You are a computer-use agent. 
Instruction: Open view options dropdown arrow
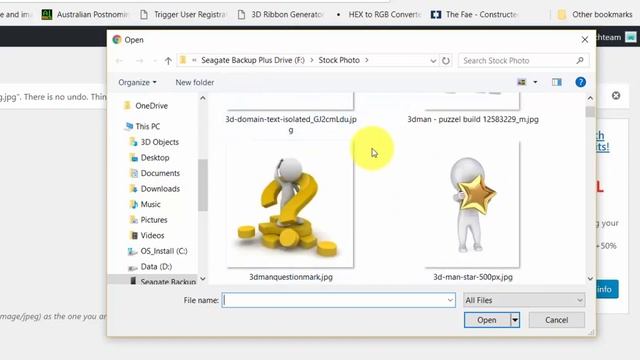[535, 82]
